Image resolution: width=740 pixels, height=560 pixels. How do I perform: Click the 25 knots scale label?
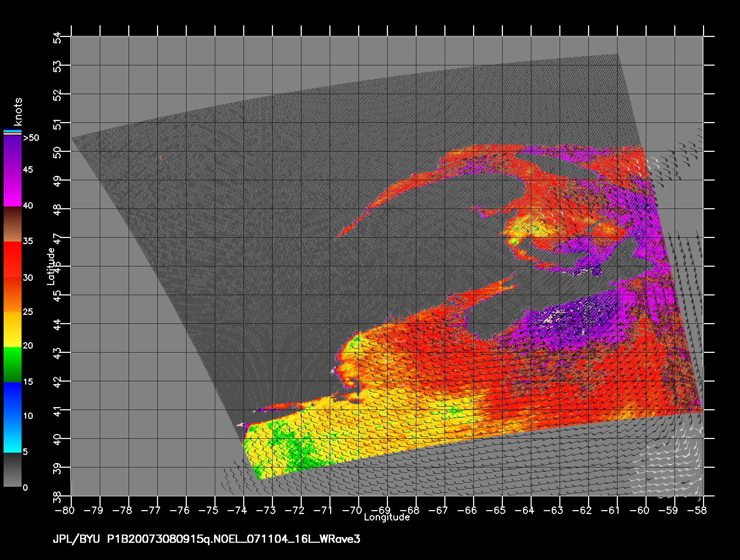coord(28,312)
